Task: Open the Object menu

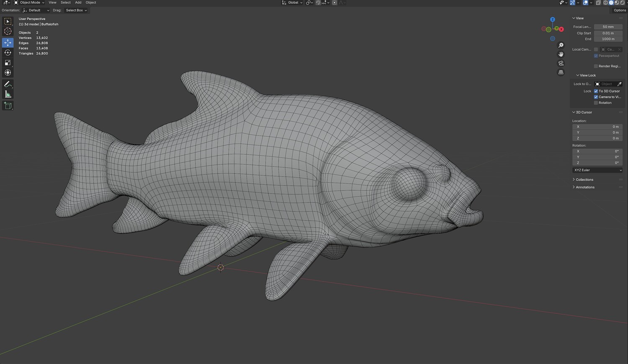Action: pyautogui.click(x=91, y=3)
